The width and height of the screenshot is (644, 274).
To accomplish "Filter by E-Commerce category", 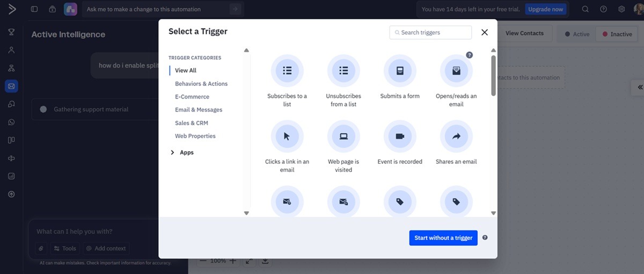I will pos(192,97).
